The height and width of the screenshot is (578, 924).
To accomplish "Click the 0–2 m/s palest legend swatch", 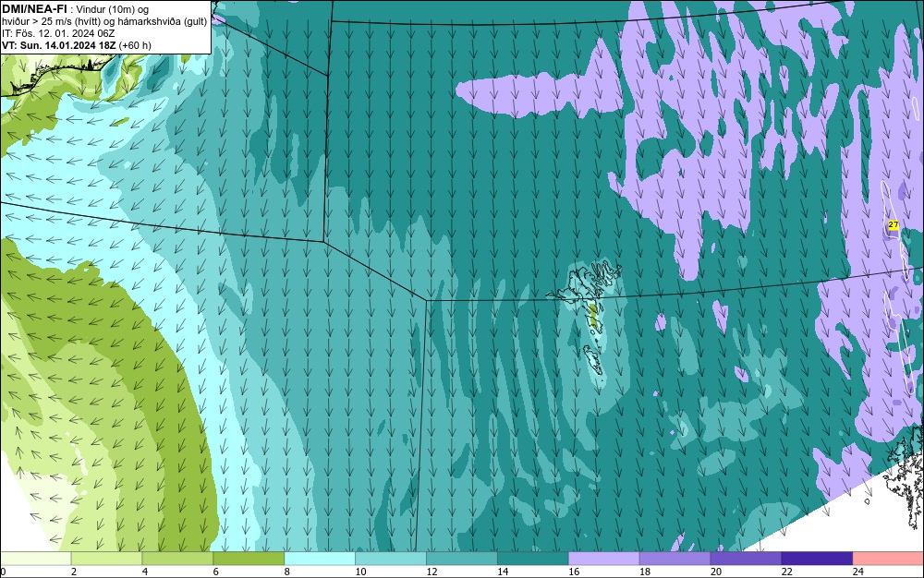I will pyautogui.click(x=35, y=559).
